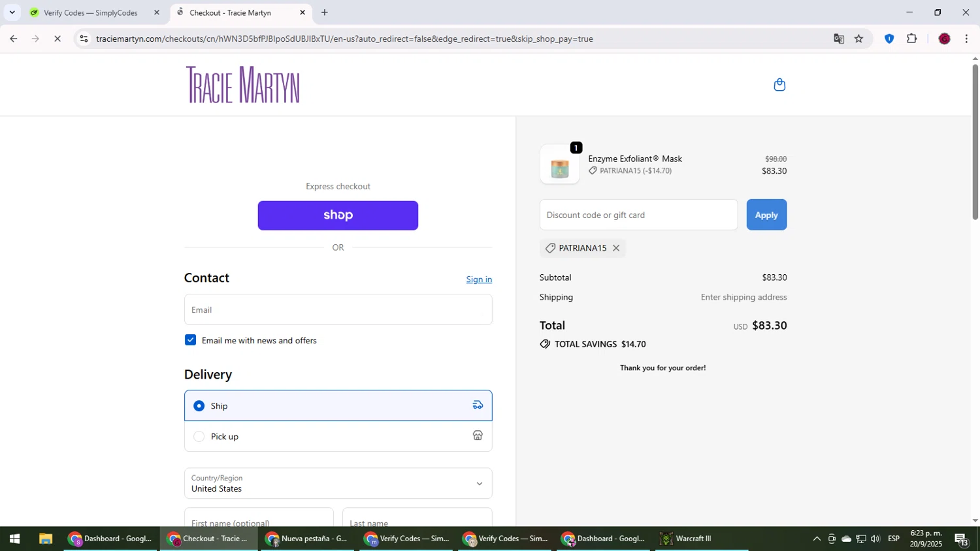Click the ship truck icon in Ship option
Image resolution: width=980 pixels, height=551 pixels.
478,405
